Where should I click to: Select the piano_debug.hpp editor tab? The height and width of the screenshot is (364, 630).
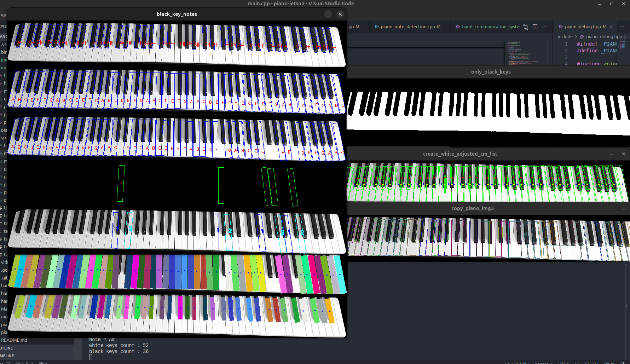point(582,27)
